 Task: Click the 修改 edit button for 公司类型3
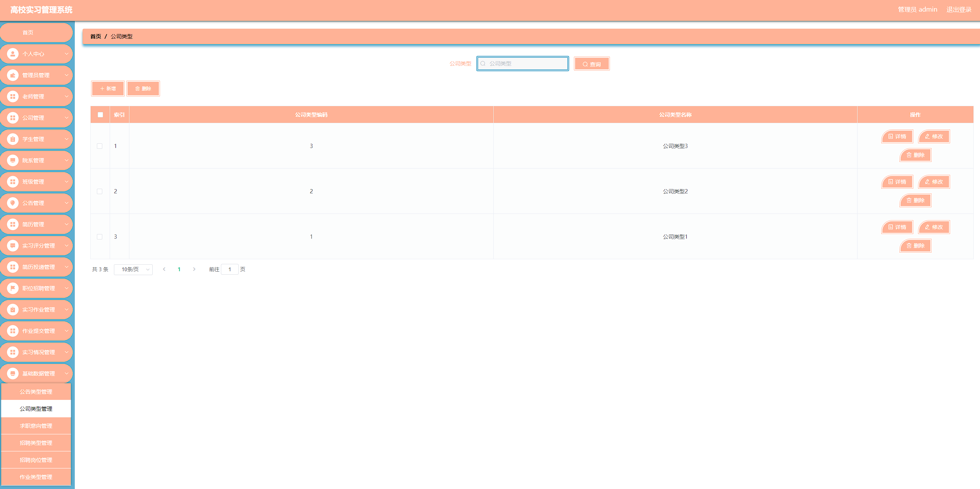tap(934, 136)
